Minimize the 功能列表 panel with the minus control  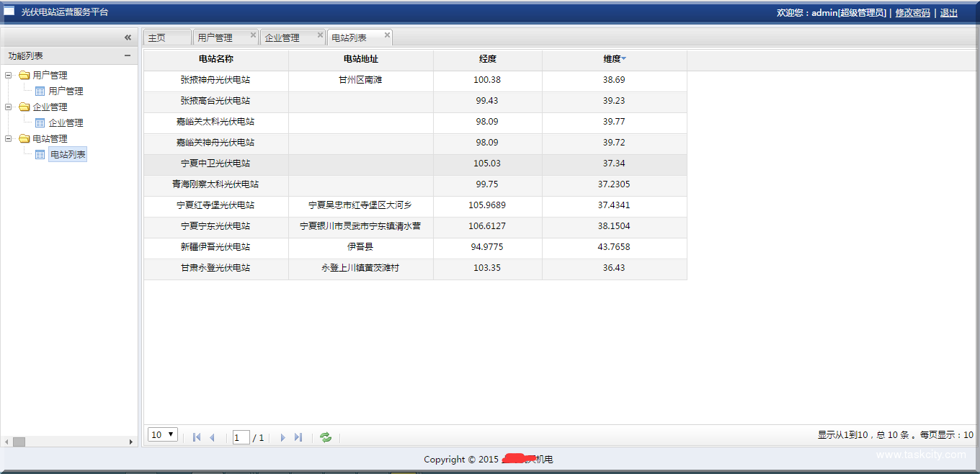pyautogui.click(x=128, y=55)
